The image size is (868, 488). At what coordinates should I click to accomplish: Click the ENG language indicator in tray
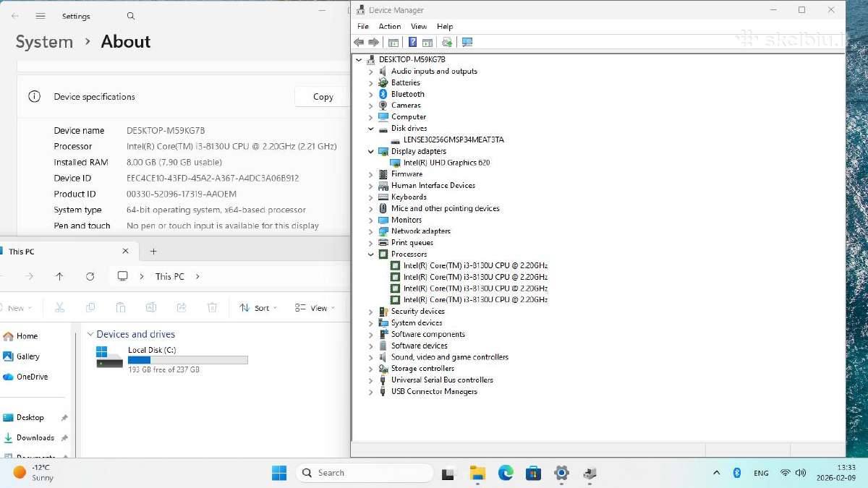[761, 473]
